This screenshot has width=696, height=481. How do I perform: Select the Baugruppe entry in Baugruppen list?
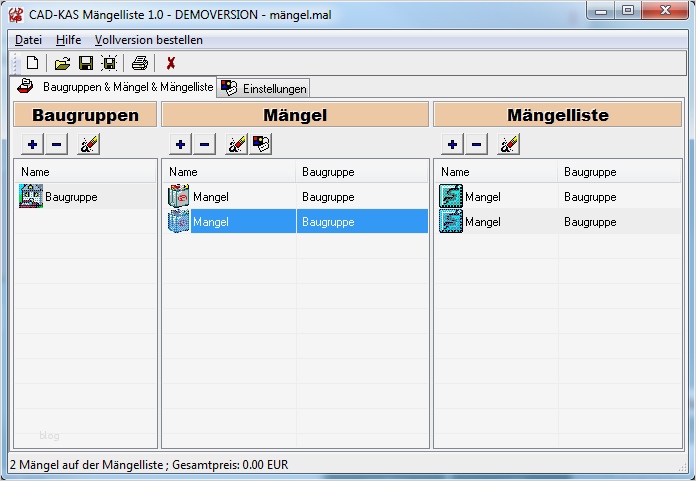(x=86, y=197)
